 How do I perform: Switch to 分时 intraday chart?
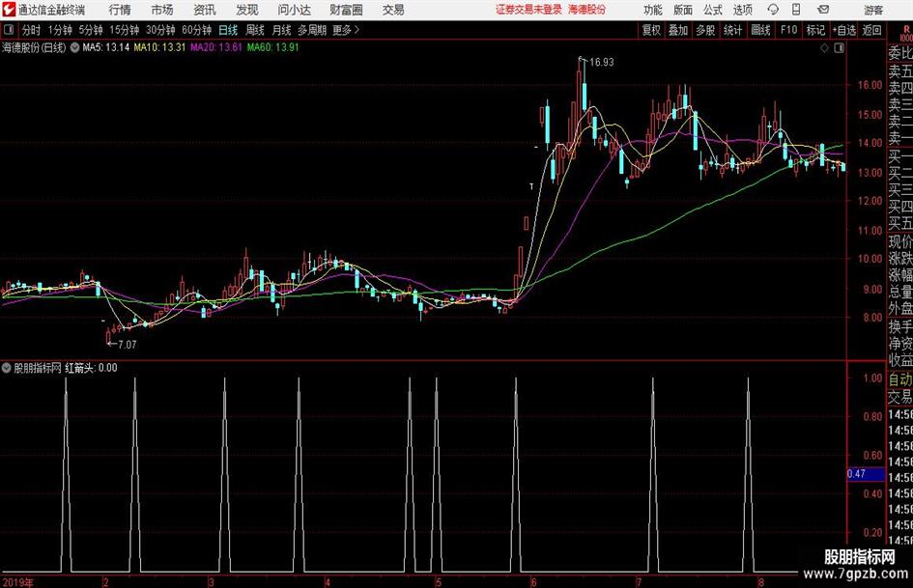click(x=31, y=30)
